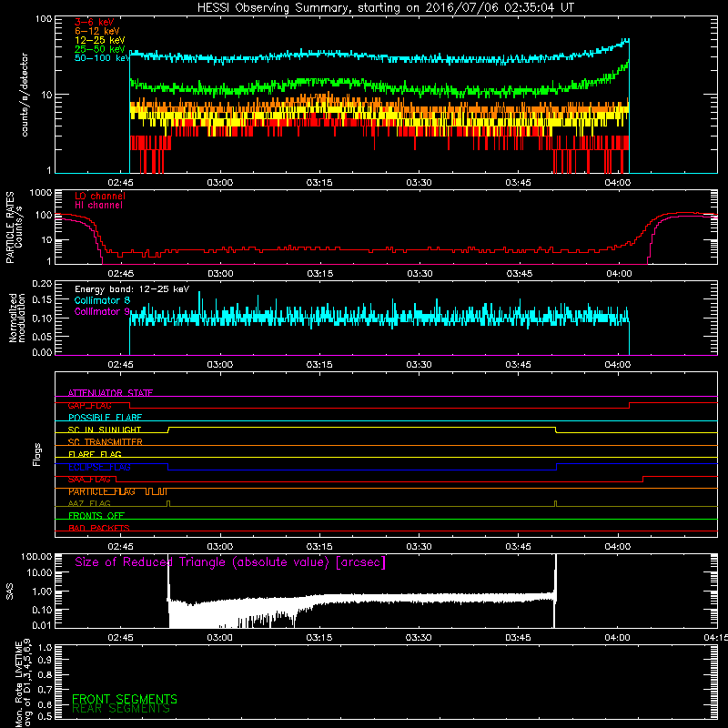Click 03:45 tick under the Flags panel
Screen dimensions: 728x728
coord(518,547)
